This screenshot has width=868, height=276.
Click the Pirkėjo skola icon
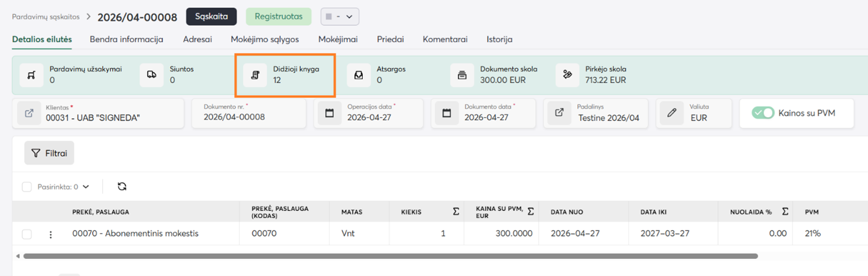[x=567, y=75]
